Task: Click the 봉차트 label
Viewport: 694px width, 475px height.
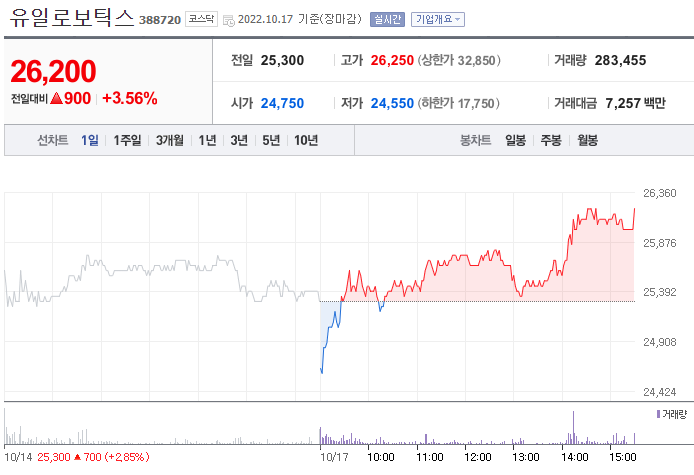Action: point(476,140)
